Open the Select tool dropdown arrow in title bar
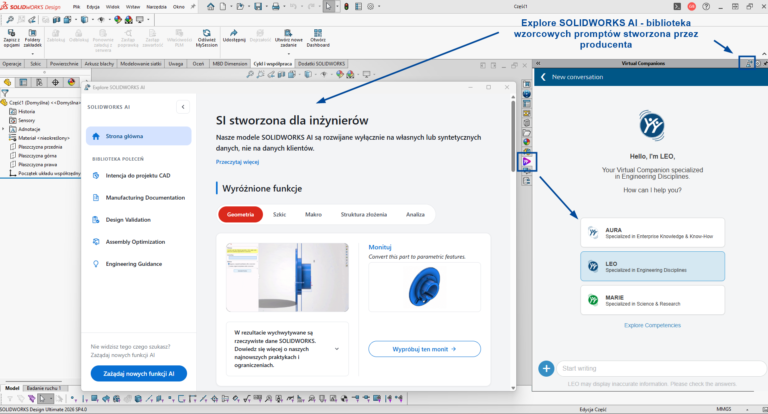The width and height of the screenshot is (768, 414). (337, 6)
